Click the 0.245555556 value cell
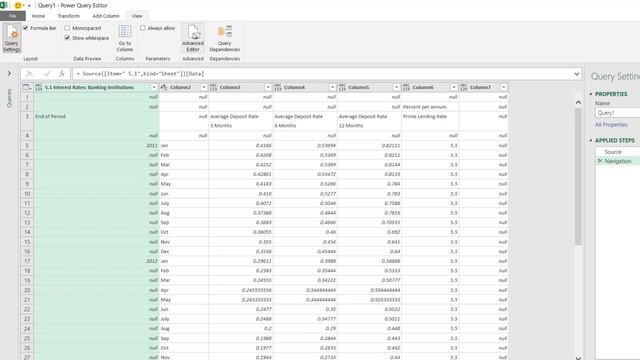Viewport: 640px width, 360px height. 241,290
